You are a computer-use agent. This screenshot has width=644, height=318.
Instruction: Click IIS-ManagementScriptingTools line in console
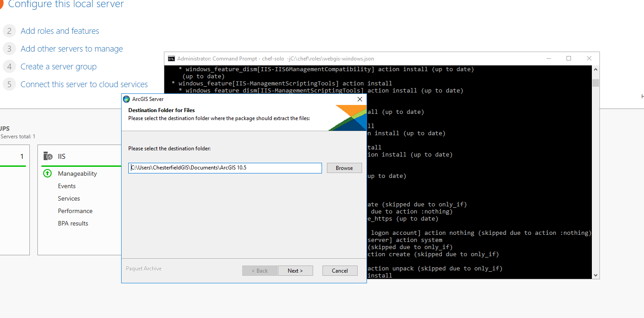(x=282, y=83)
